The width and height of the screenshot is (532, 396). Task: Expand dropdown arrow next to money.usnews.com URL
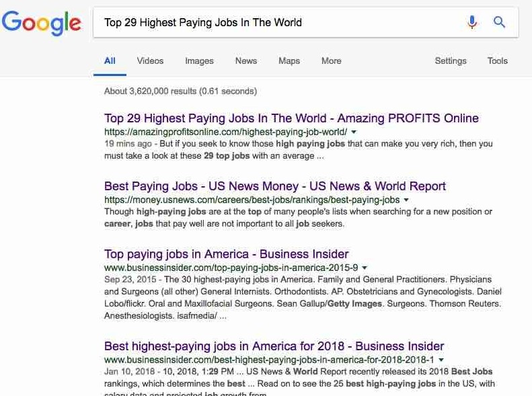[406, 200]
